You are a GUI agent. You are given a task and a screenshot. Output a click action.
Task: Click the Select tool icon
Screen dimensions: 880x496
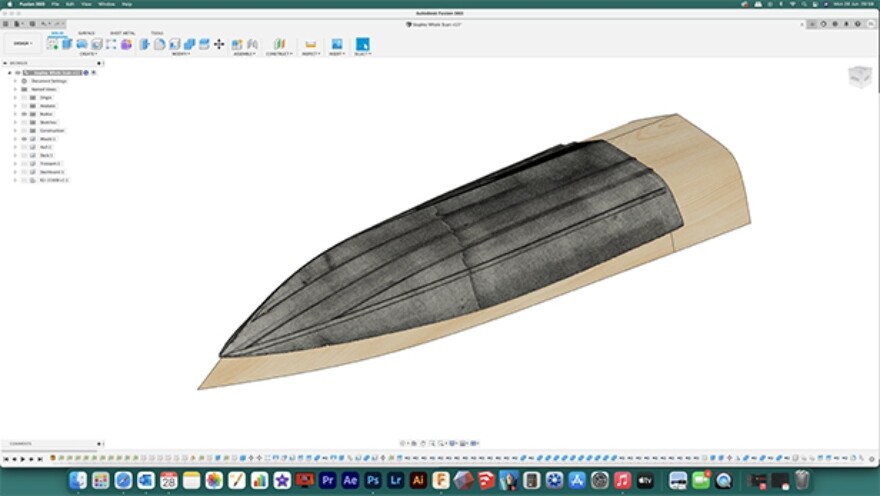coord(363,44)
